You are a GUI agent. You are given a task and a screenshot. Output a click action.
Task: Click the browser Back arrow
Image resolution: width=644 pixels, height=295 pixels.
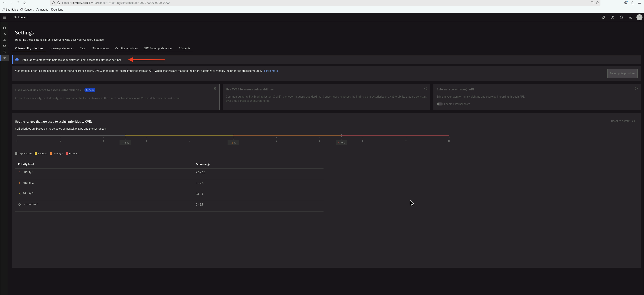click(5, 3)
